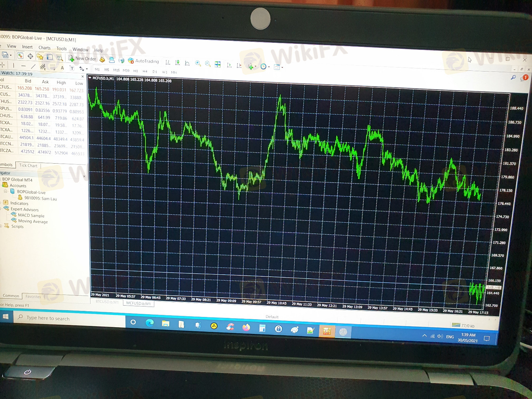Open the MetaEditor yellow book icon
Image resolution: width=532 pixels, height=399 pixels.
[x=102, y=60]
